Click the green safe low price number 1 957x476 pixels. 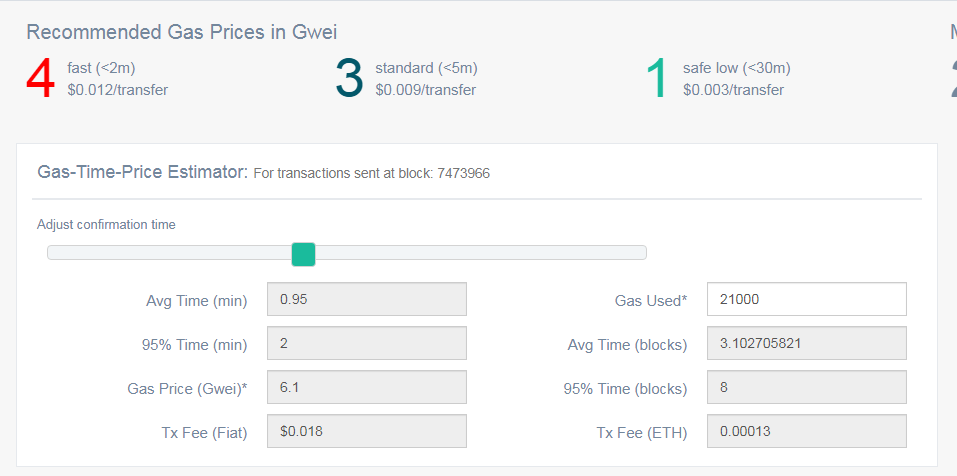(x=657, y=79)
